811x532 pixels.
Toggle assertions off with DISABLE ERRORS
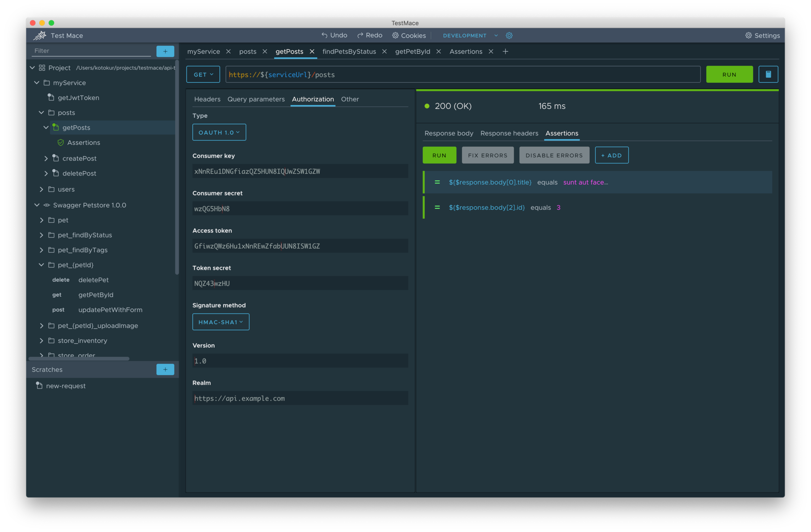coord(554,155)
